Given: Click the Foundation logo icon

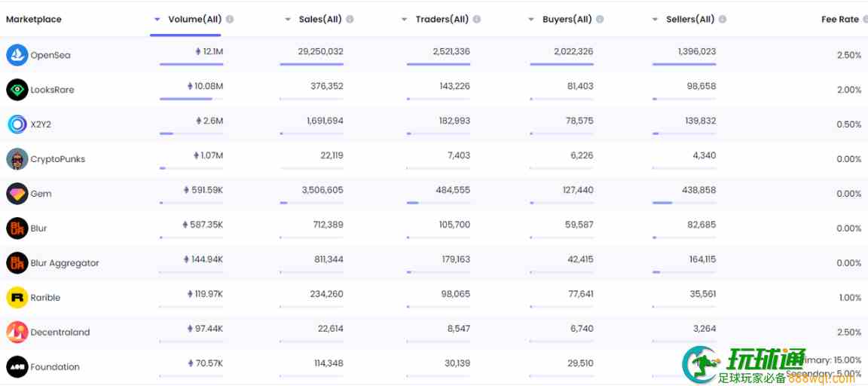Looking at the screenshot, I should [17, 366].
